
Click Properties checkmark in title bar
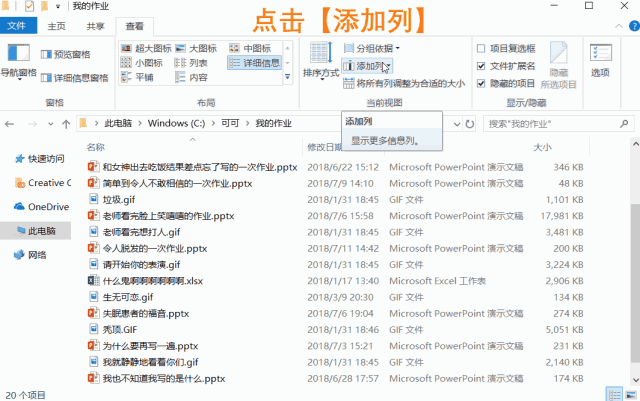(x=29, y=6)
